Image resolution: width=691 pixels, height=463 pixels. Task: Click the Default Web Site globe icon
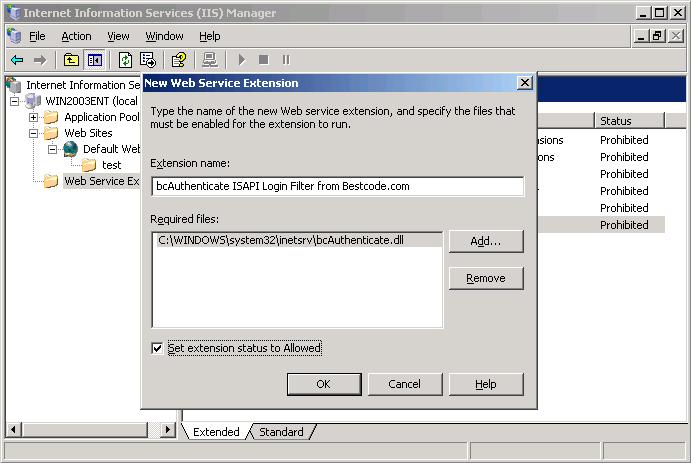tap(70, 149)
